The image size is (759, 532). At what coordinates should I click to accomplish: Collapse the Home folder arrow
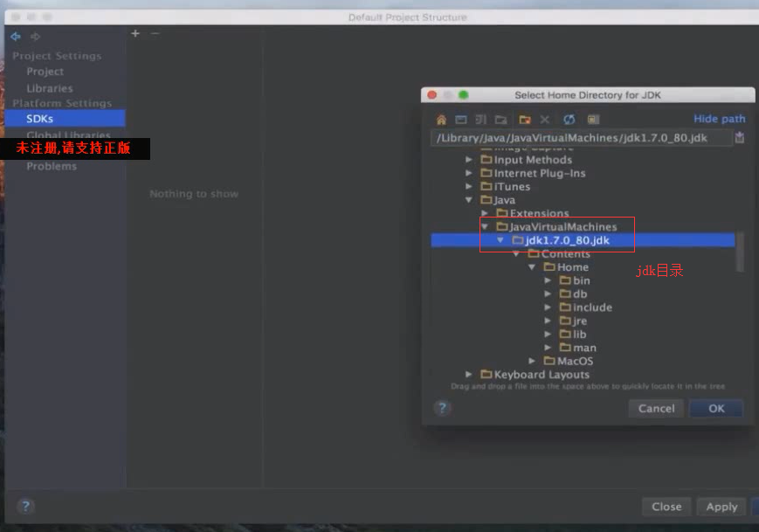(x=532, y=267)
